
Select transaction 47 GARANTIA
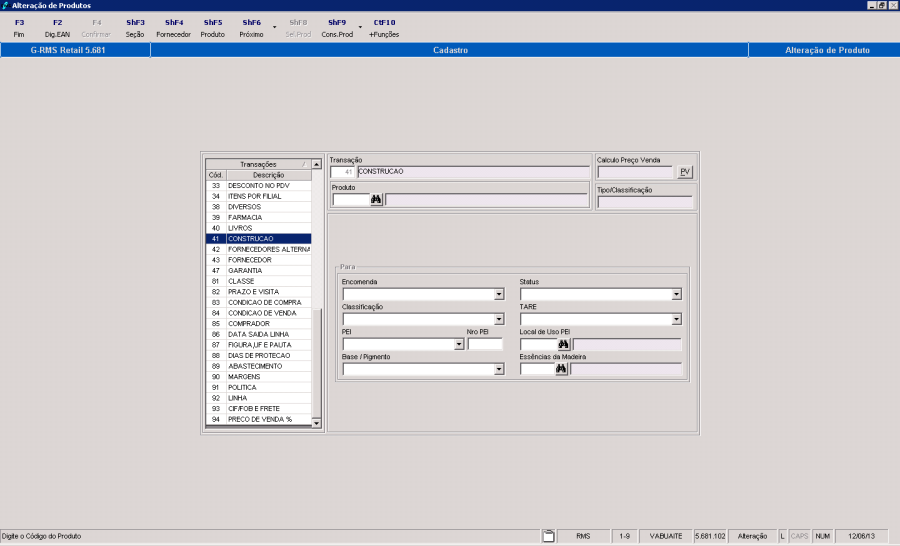pyautogui.click(x=258, y=270)
